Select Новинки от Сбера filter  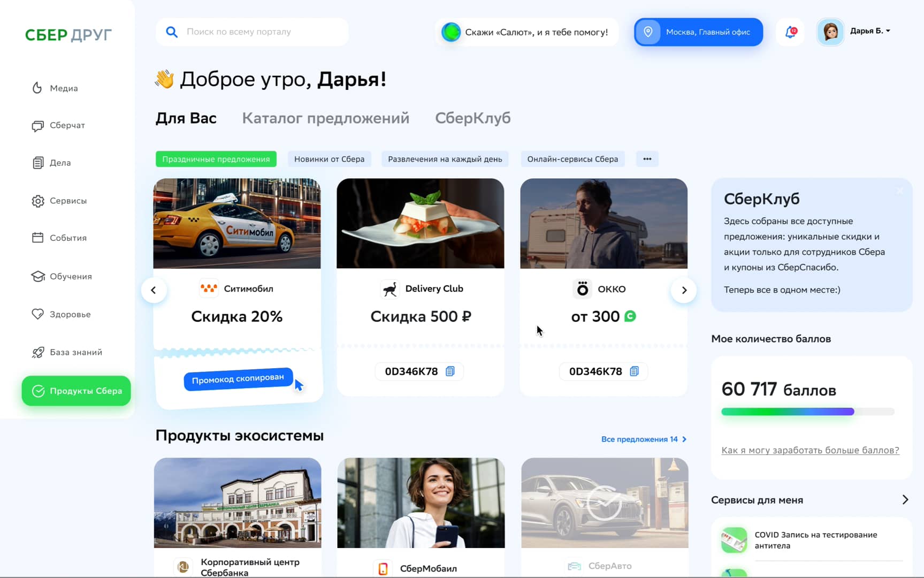click(330, 159)
